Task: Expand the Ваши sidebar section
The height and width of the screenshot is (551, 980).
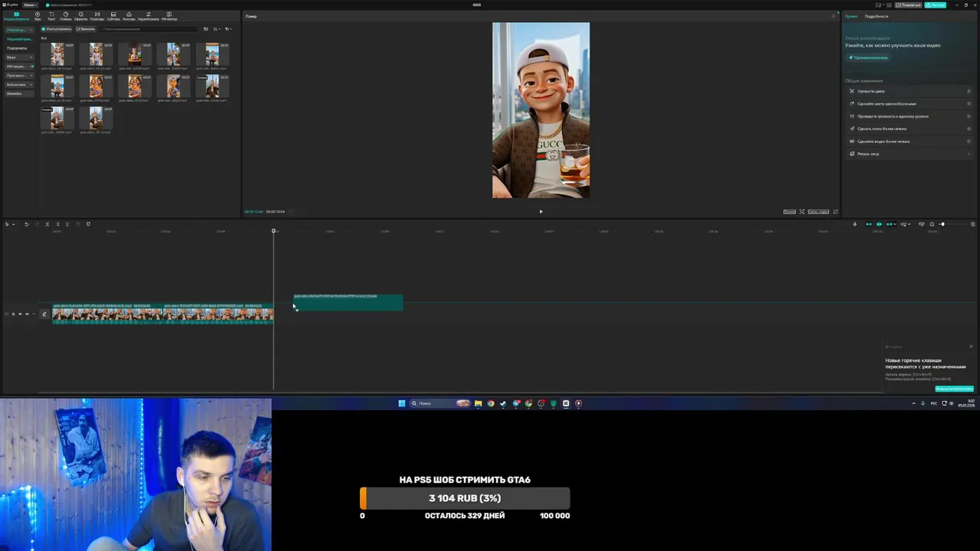Action: pyautogui.click(x=19, y=57)
